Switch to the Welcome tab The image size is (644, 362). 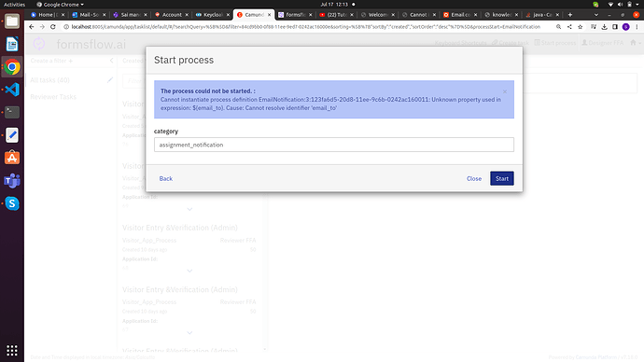[377, 14]
